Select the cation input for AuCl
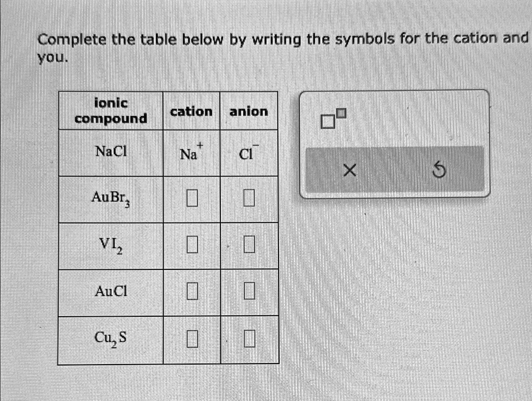The height and width of the screenshot is (401, 532). pos(192,291)
